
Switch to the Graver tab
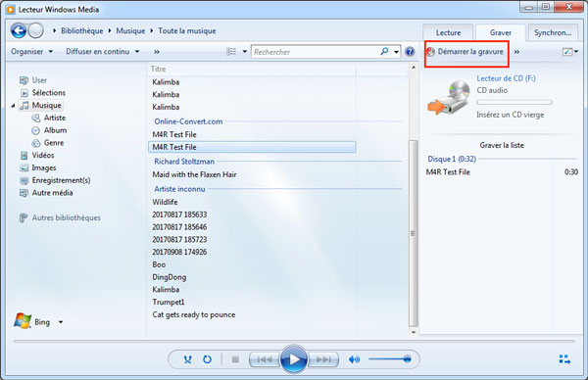(501, 32)
